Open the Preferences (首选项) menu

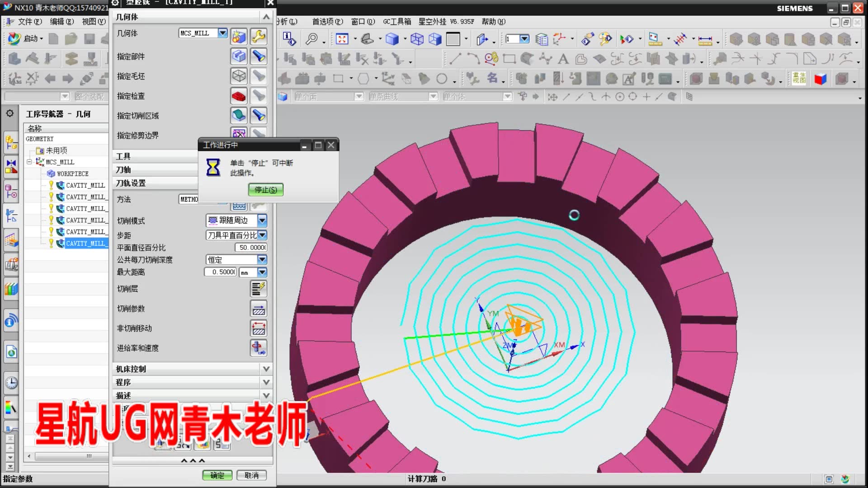point(327,21)
